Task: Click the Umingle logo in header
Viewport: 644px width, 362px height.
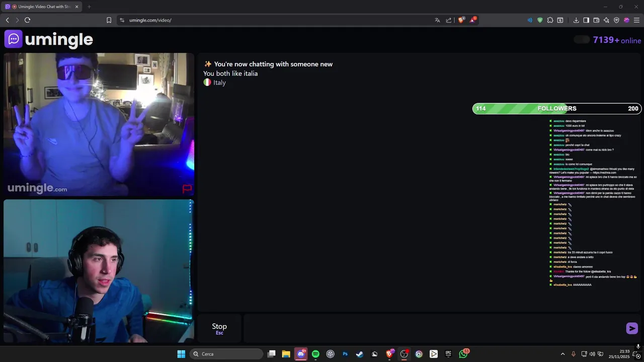Action: (49, 39)
